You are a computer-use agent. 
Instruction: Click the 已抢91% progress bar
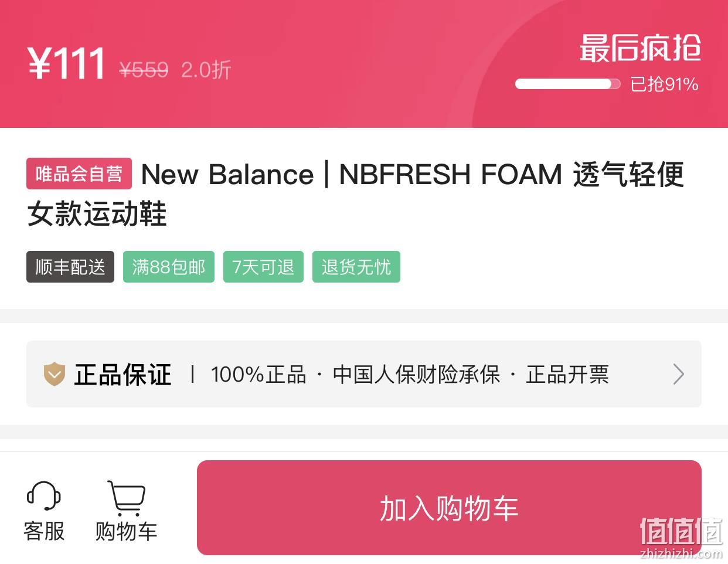click(567, 84)
